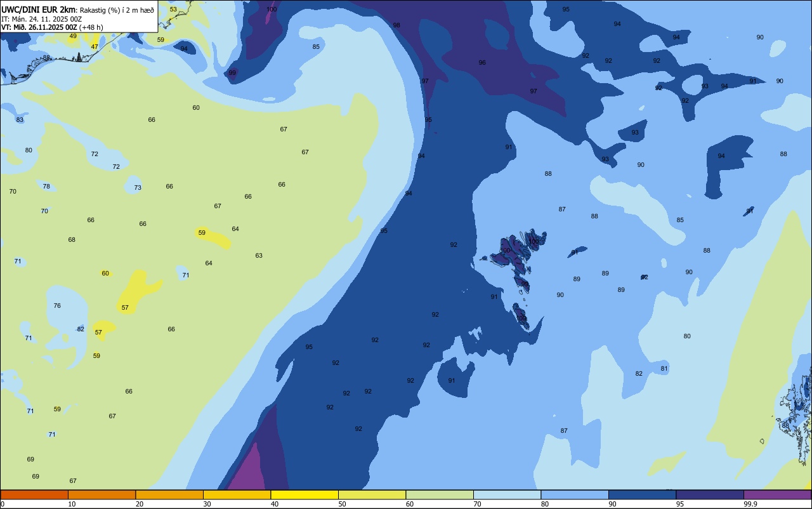Select the amber 20–30 legend swatch
This screenshot has width=812, height=509.
(169, 494)
